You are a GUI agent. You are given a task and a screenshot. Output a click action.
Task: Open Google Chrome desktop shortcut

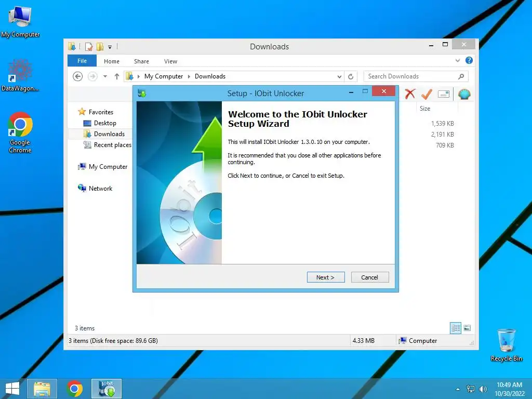[20, 132]
